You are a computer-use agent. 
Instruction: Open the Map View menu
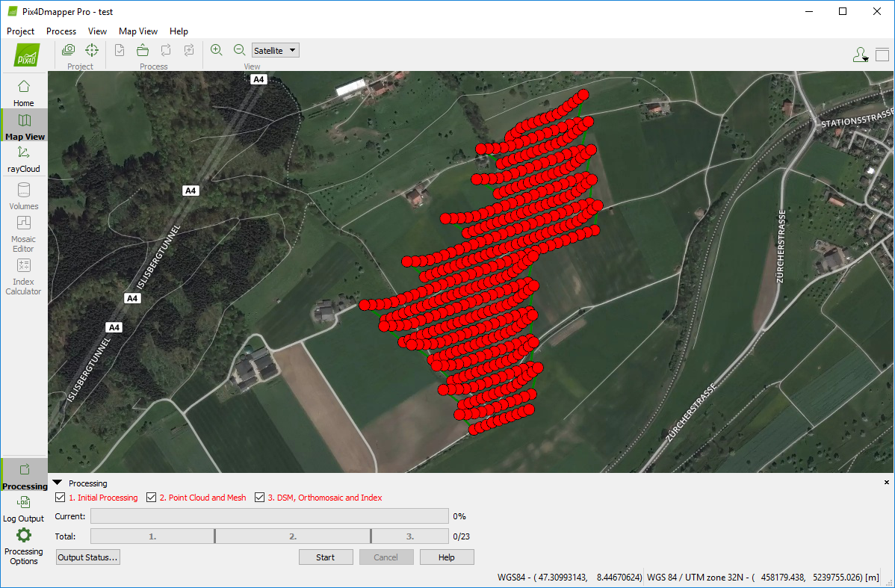click(137, 31)
